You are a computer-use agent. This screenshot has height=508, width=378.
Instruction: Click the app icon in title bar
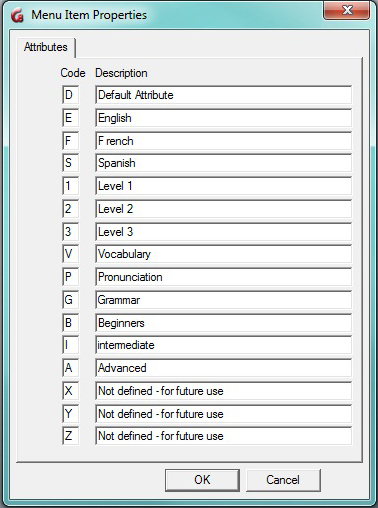tap(17, 15)
